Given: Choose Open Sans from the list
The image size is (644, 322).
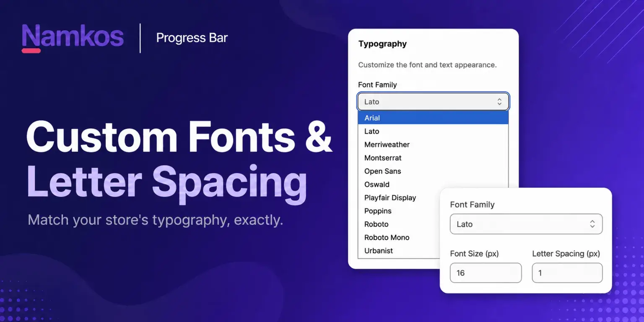Looking at the screenshot, I should (433, 171).
